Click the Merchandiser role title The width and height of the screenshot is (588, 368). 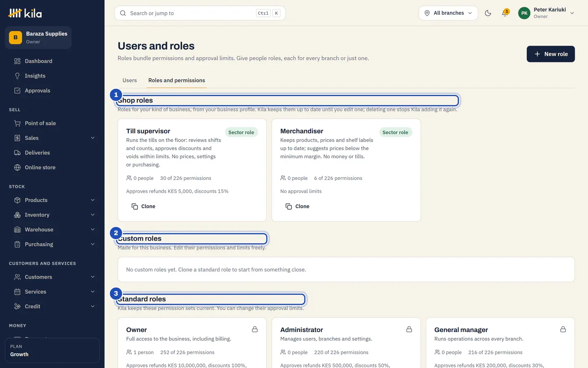point(302,131)
